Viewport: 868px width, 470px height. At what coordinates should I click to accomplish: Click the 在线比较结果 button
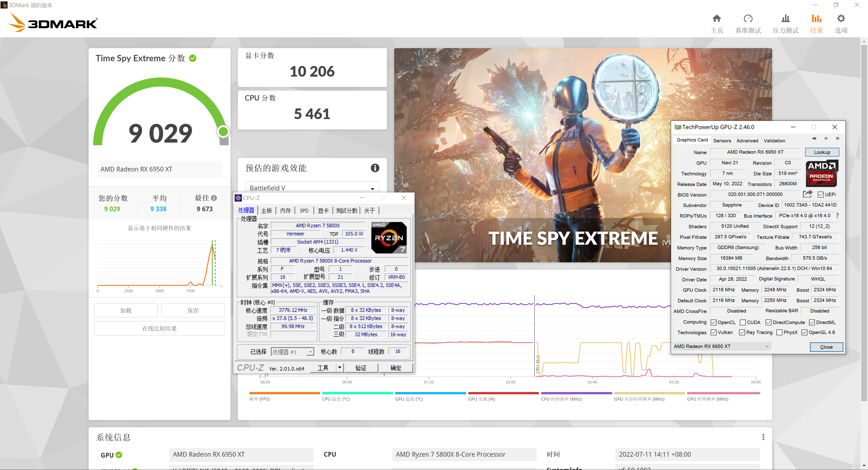click(x=159, y=328)
